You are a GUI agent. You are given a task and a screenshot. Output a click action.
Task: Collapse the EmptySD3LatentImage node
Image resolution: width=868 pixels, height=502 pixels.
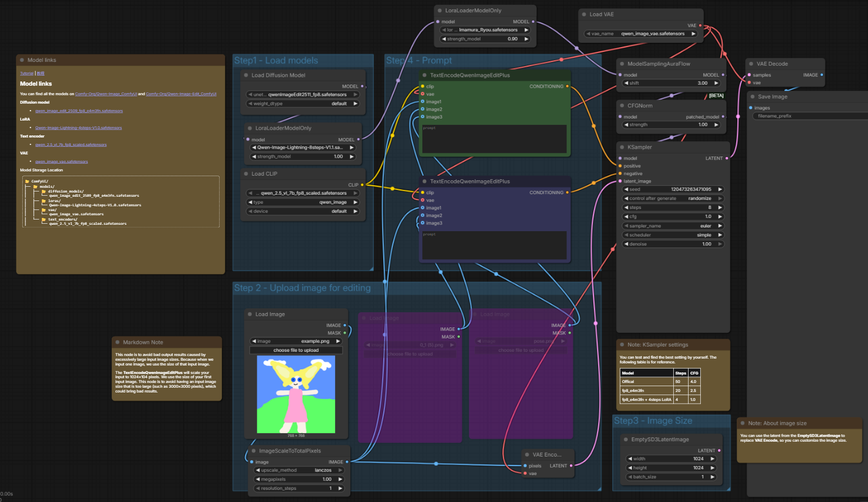tap(626, 440)
